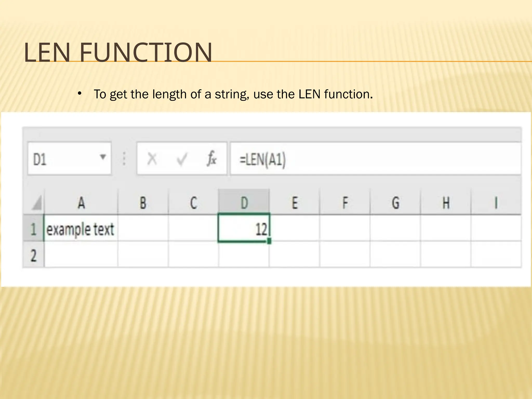Select column A header
This screenshot has height=399, width=532.
81,203
